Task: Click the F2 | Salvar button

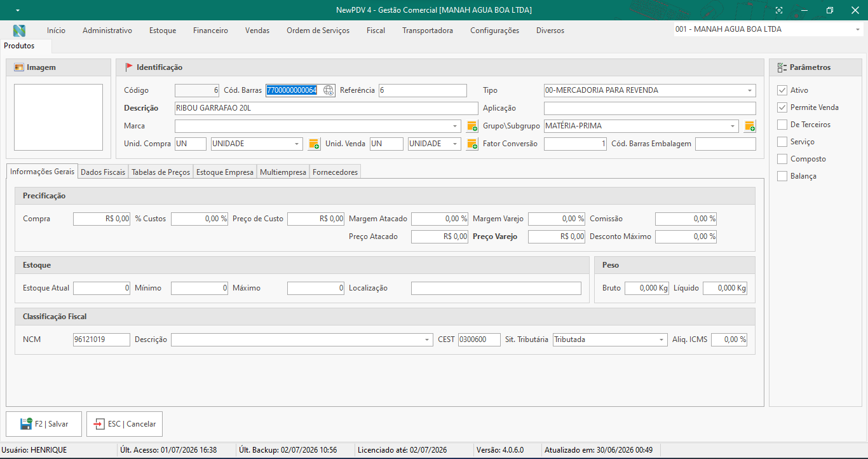Action: pos(44,424)
